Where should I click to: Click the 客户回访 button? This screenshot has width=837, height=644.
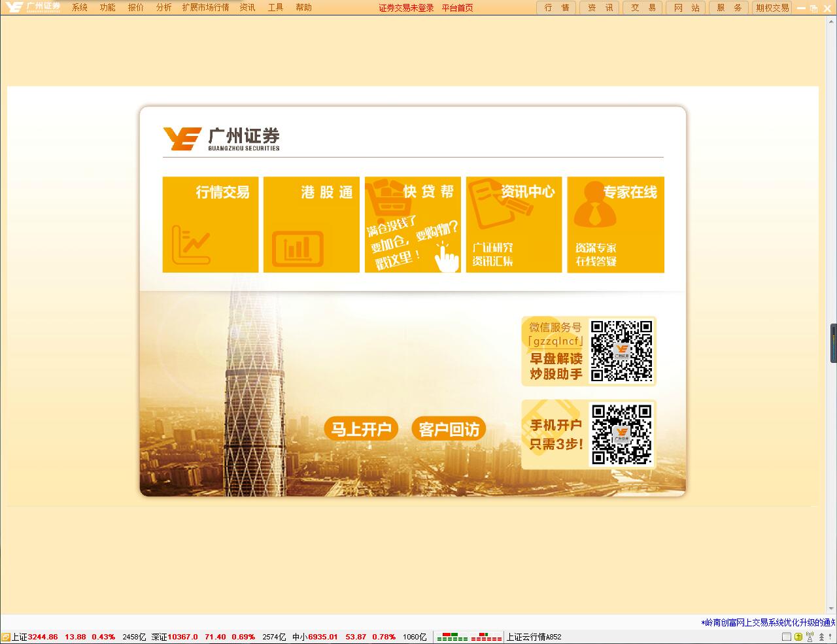point(449,429)
